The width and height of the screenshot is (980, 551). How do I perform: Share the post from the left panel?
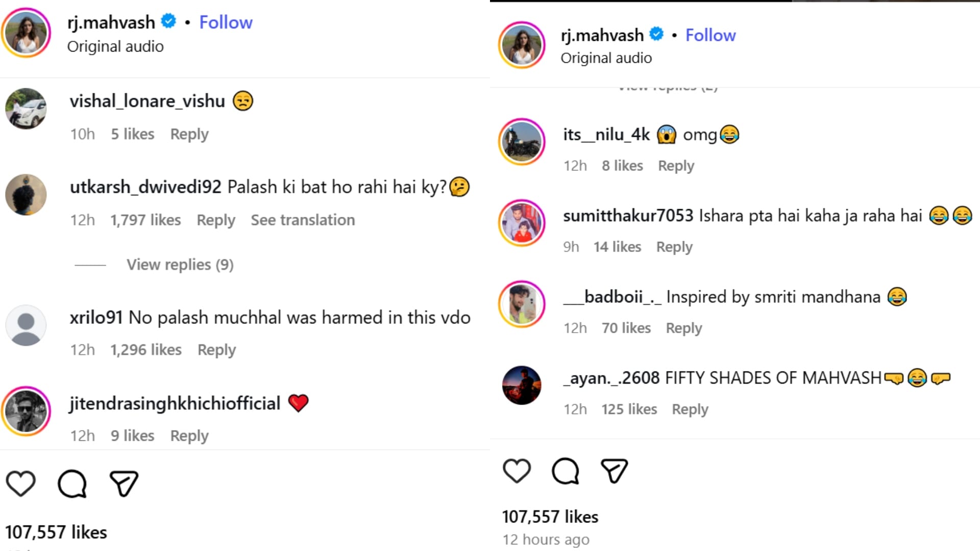coord(124,483)
